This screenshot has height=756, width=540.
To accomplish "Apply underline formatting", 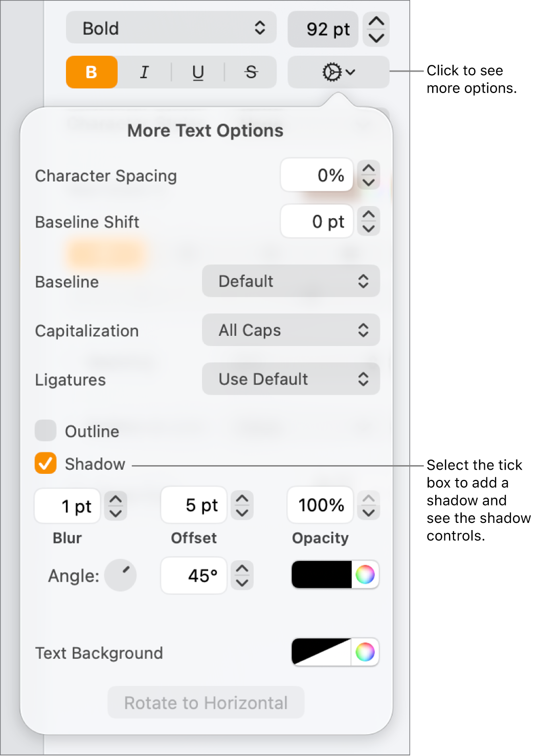I will click(198, 72).
